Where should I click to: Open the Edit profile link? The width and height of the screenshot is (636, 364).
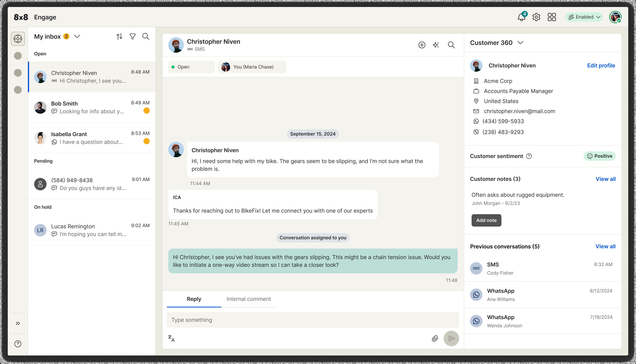tap(601, 65)
